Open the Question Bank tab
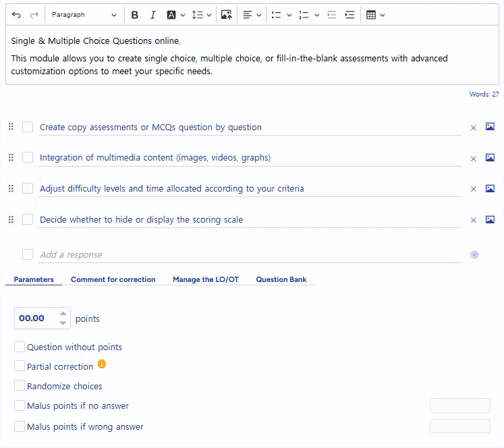The width and height of the screenshot is (504, 448). pyautogui.click(x=281, y=279)
